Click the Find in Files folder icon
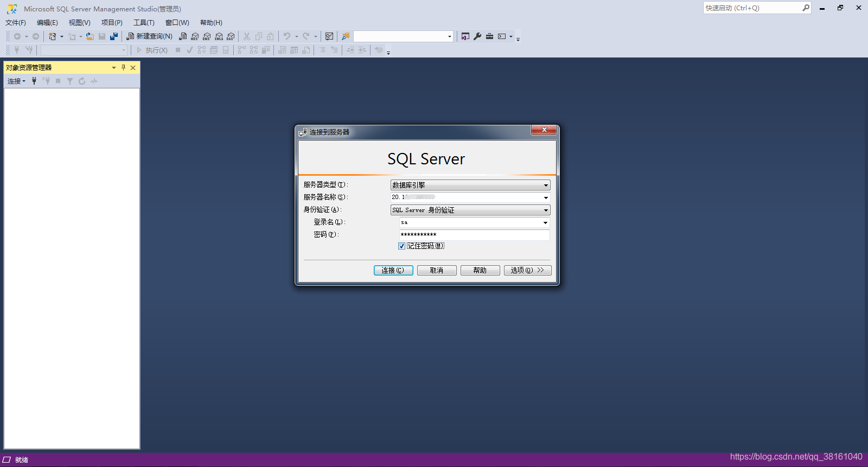Screen dimensions: 868x467 click(x=346, y=36)
